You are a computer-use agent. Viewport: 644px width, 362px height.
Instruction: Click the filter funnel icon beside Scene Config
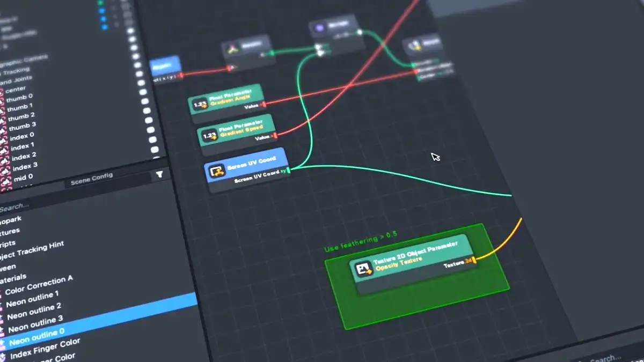point(159,175)
